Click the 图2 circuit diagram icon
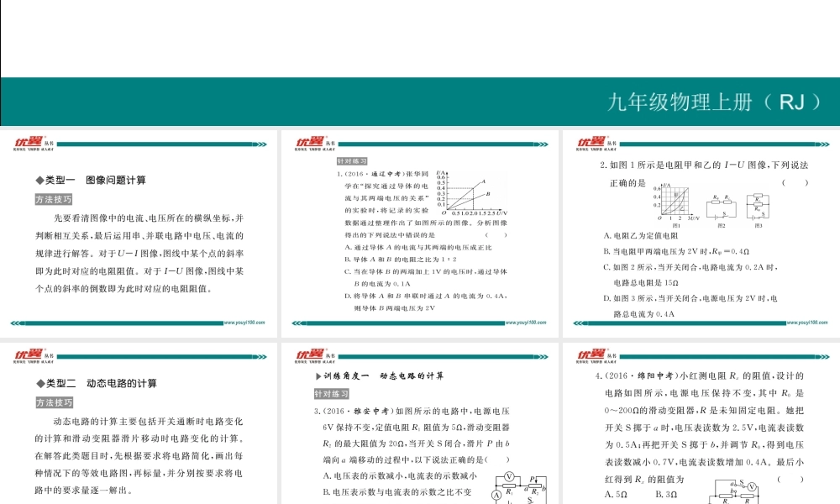The image size is (840, 504). coord(721,206)
